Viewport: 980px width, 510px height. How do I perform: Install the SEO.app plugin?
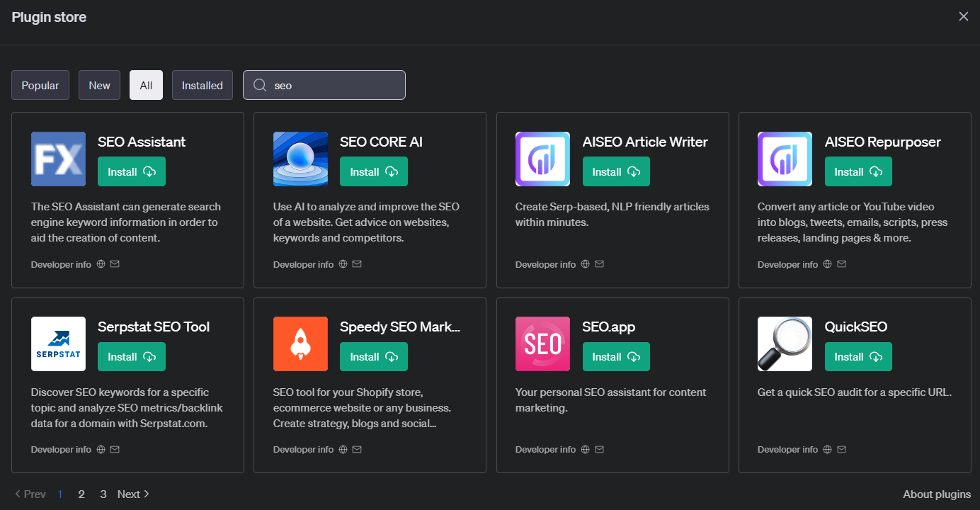[x=616, y=356]
